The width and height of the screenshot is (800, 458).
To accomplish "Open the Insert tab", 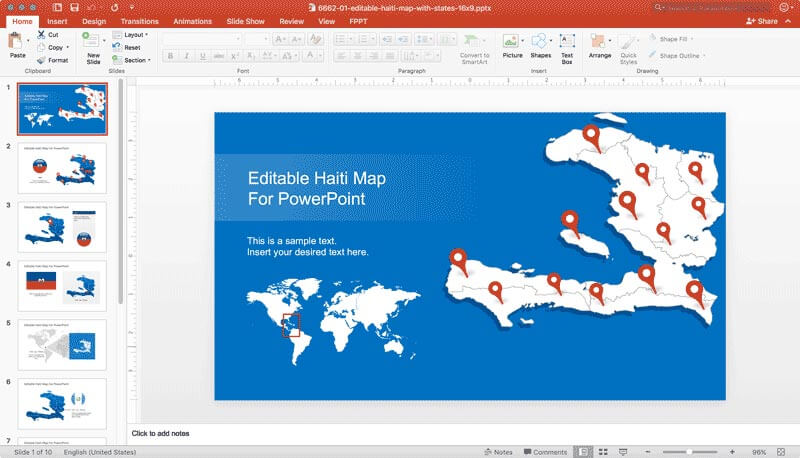I will [x=57, y=21].
